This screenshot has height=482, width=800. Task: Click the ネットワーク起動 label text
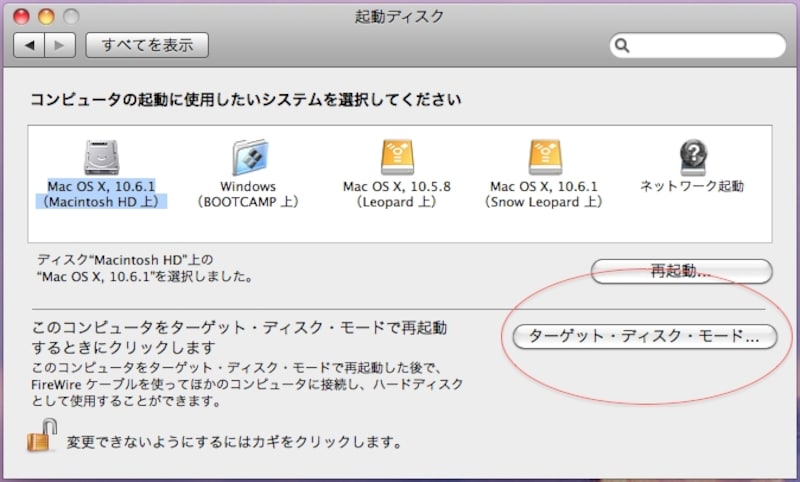692,186
